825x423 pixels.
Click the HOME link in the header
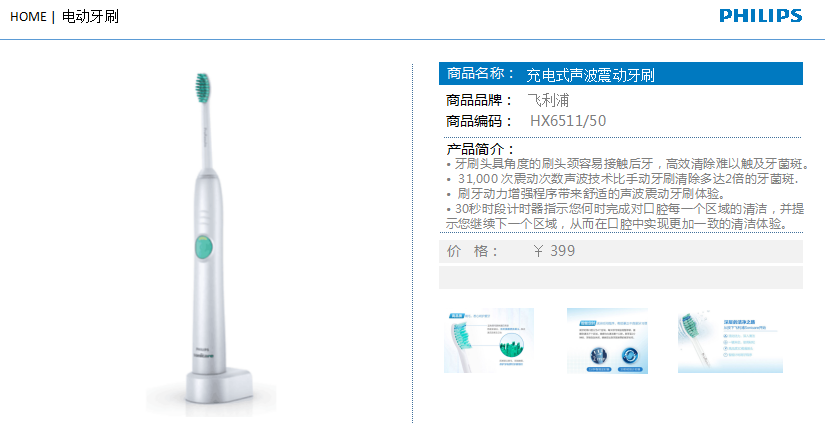click(x=28, y=17)
